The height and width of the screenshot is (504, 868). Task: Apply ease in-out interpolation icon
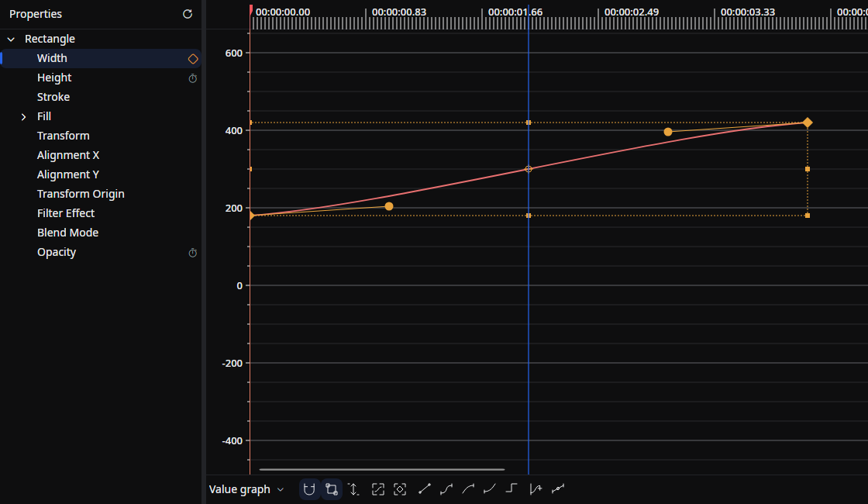(x=446, y=489)
